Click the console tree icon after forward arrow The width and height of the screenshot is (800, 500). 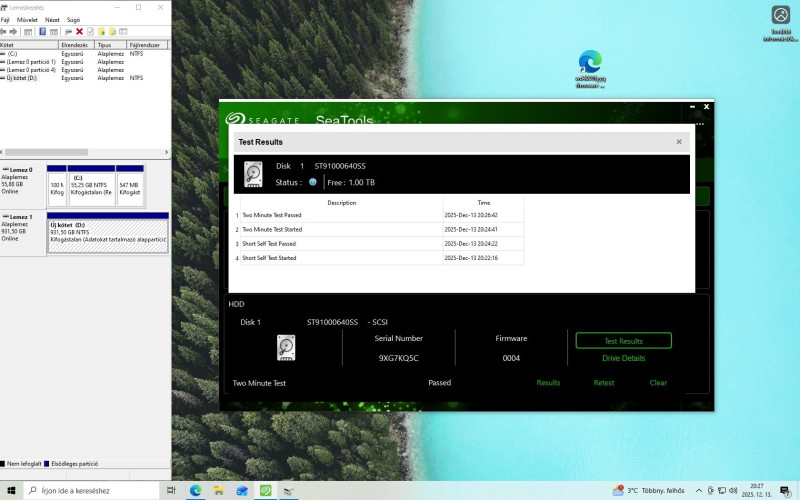click(28, 32)
